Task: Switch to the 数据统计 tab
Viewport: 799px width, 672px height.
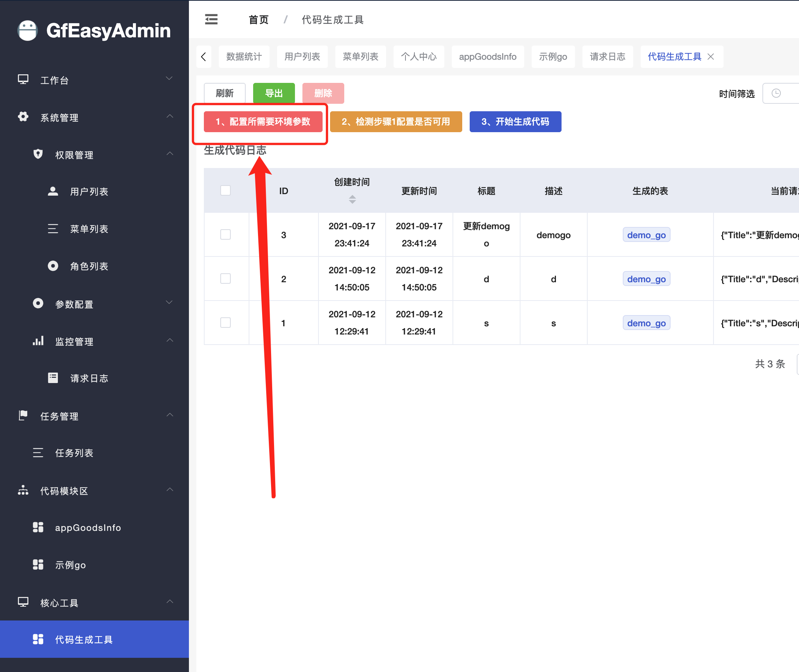Action: pyautogui.click(x=244, y=57)
